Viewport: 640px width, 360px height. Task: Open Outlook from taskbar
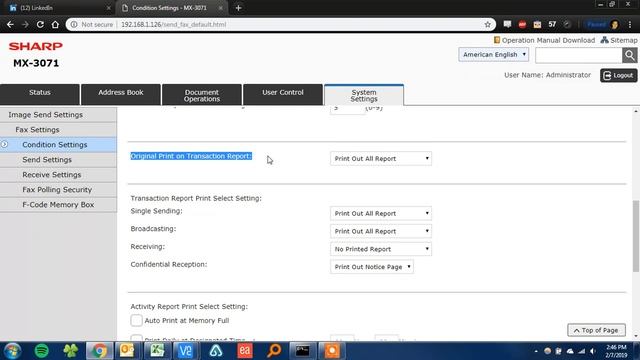point(127,351)
